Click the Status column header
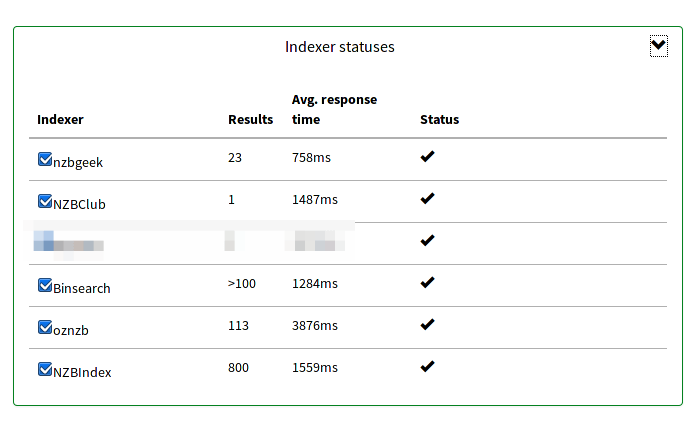 (x=439, y=119)
